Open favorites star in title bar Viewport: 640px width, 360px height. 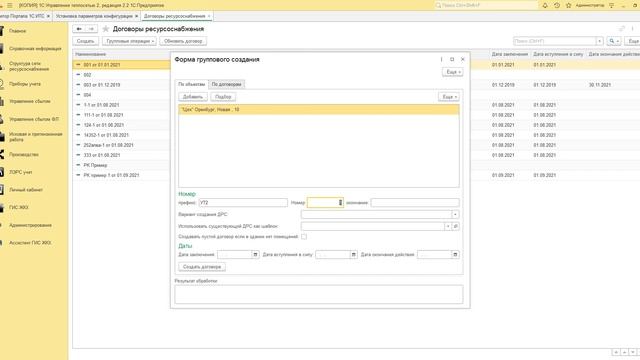click(569, 5)
